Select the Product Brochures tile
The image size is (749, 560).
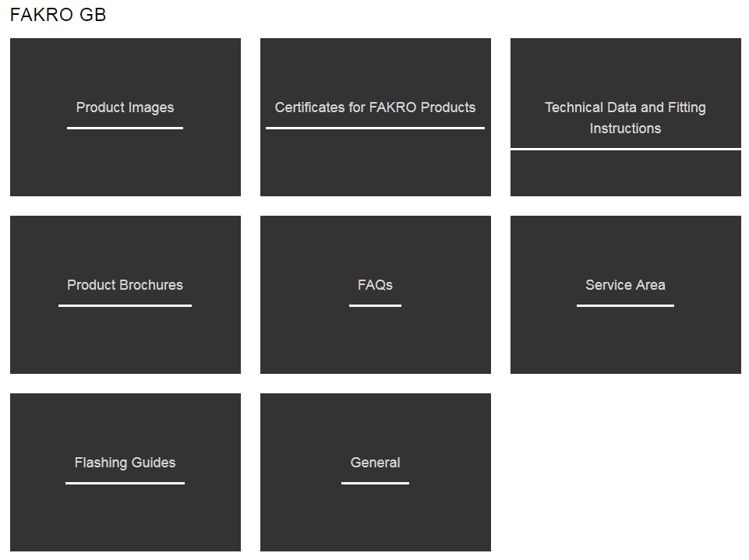(x=125, y=294)
